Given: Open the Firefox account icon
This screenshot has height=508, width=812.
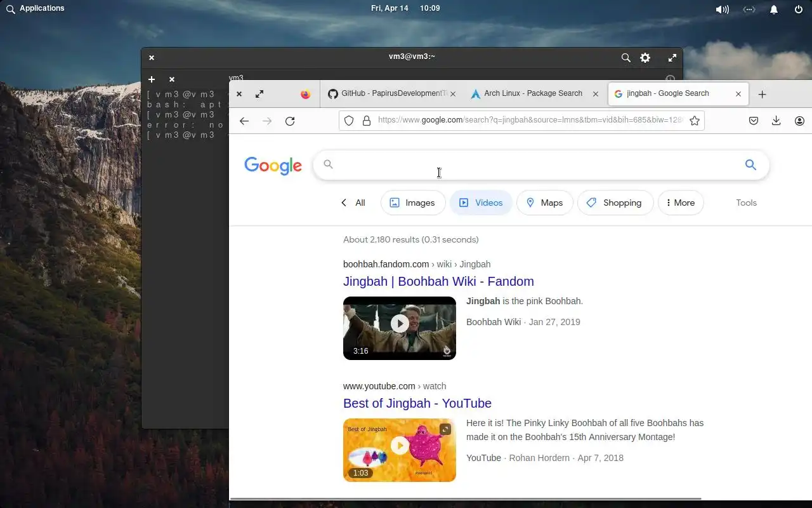Looking at the screenshot, I should click(x=799, y=121).
